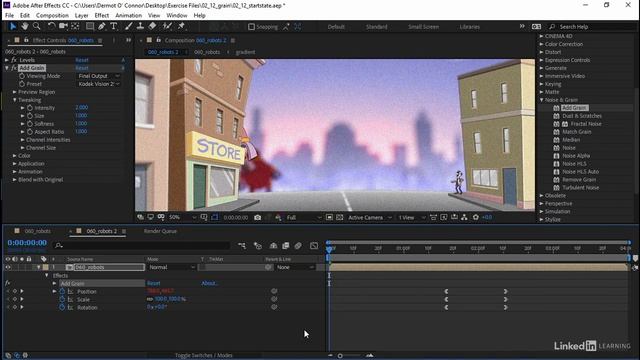Image resolution: width=640 pixels, height=360 pixels.
Task: Open composition mini-flowchart in timeline
Action: click(x=242, y=246)
